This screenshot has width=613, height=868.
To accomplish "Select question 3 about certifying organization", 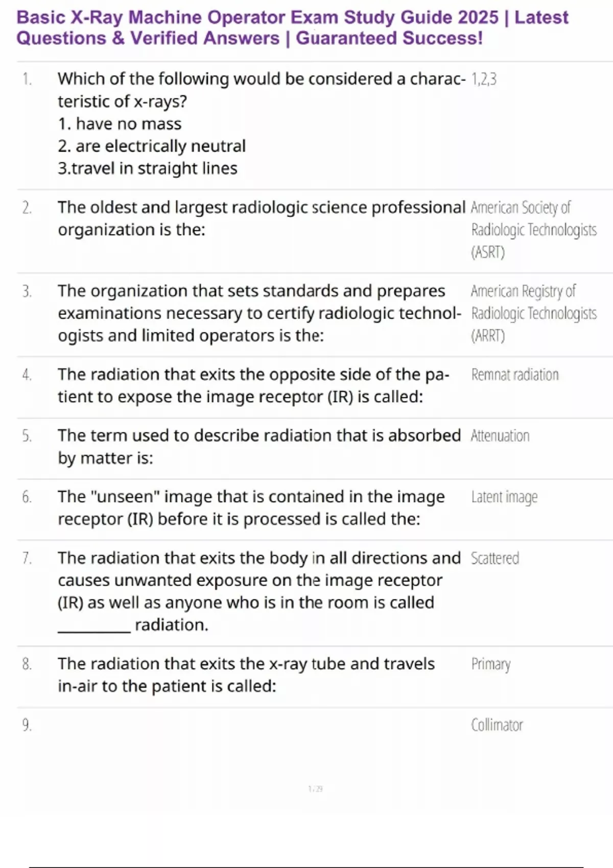I will coord(260,313).
